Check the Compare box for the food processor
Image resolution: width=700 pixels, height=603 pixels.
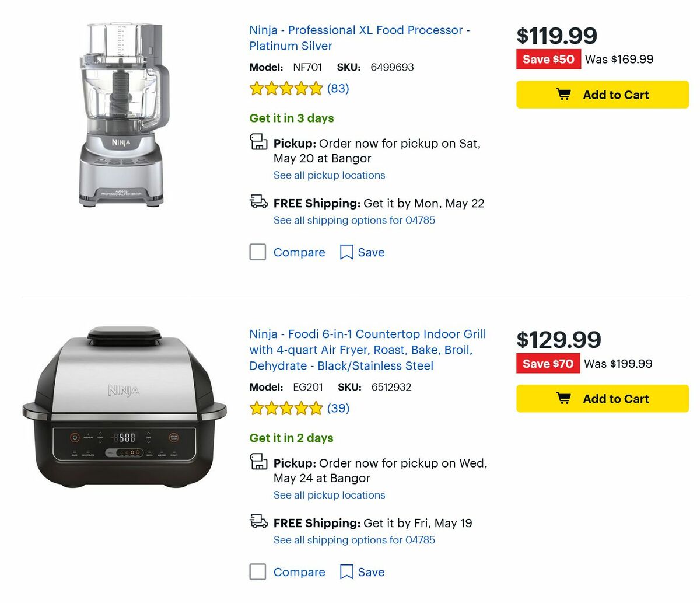pyautogui.click(x=257, y=252)
